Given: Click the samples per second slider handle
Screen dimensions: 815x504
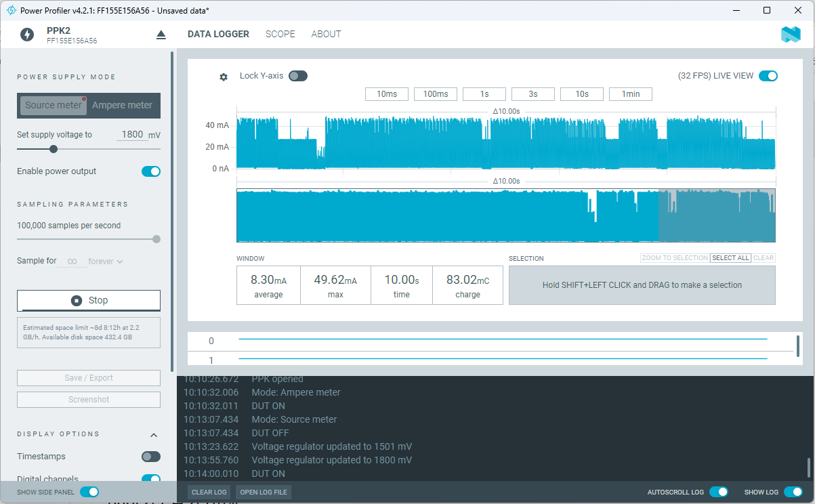Looking at the screenshot, I should click(x=156, y=239).
